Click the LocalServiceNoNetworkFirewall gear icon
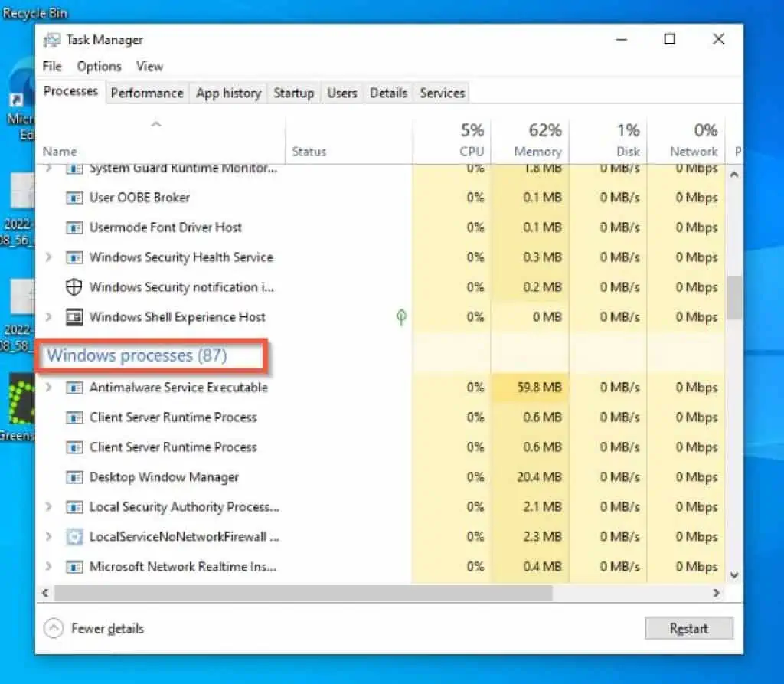The height and width of the screenshot is (684, 784). (x=74, y=537)
